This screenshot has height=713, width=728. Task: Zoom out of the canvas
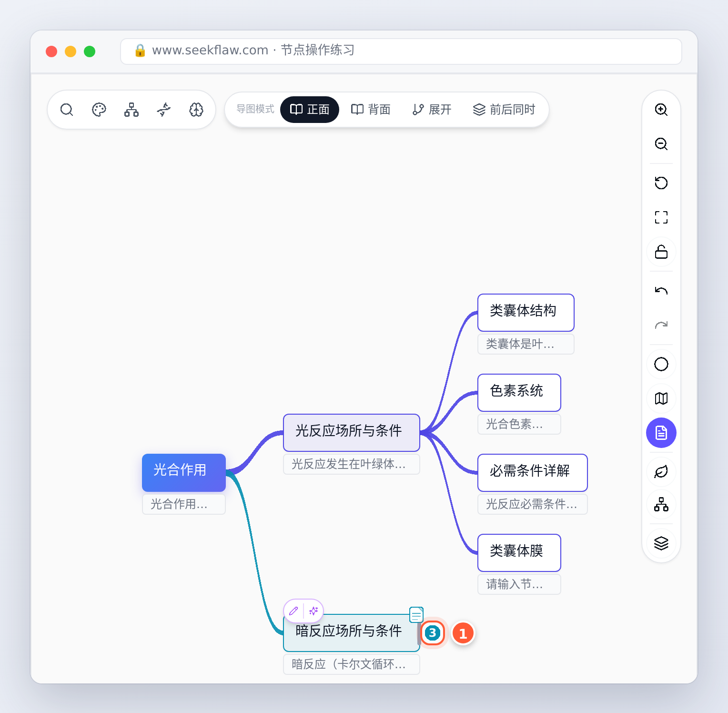point(661,144)
